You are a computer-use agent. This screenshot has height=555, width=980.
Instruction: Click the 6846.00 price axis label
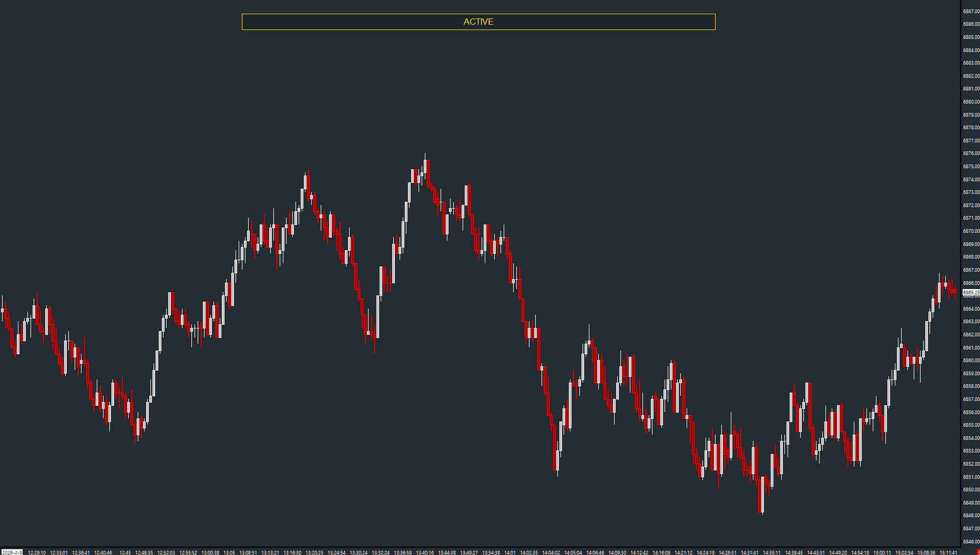(x=971, y=542)
